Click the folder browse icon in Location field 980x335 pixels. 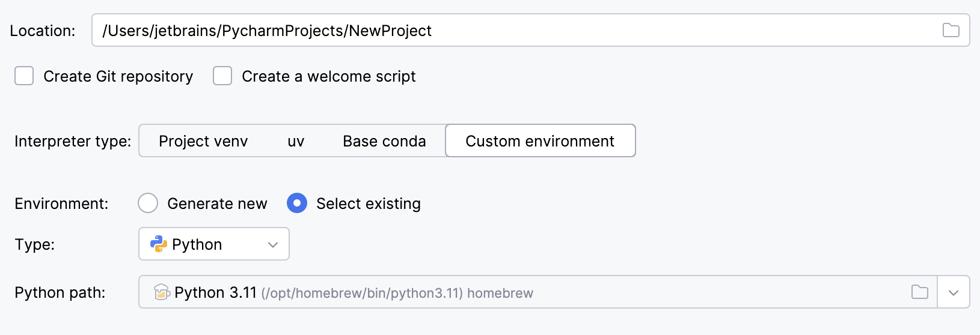tap(951, 30)
